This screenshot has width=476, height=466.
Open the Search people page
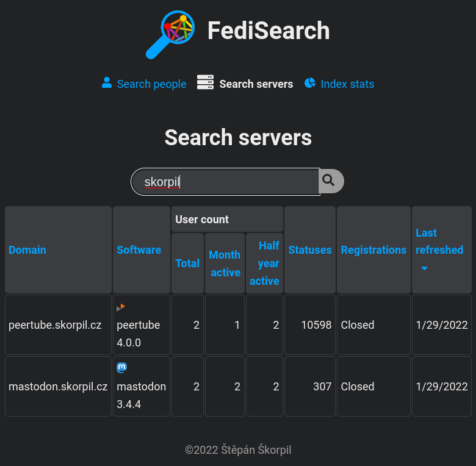(151, 84)
